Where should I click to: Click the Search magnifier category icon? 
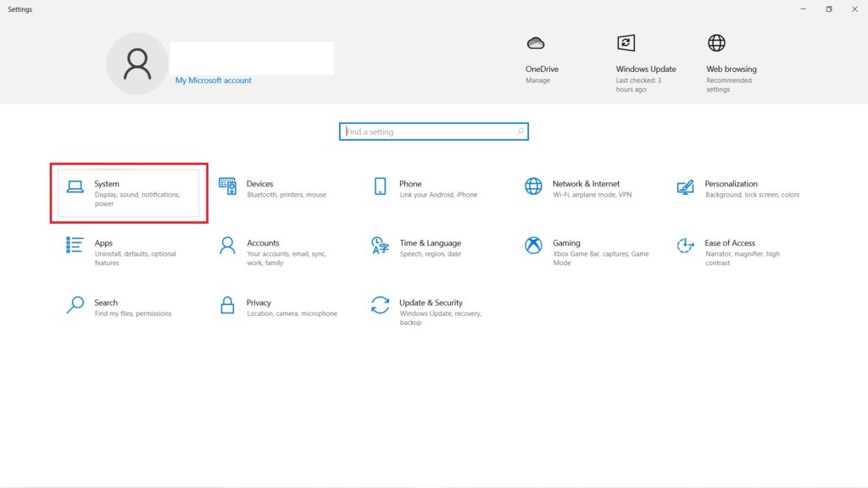point(75,305)
